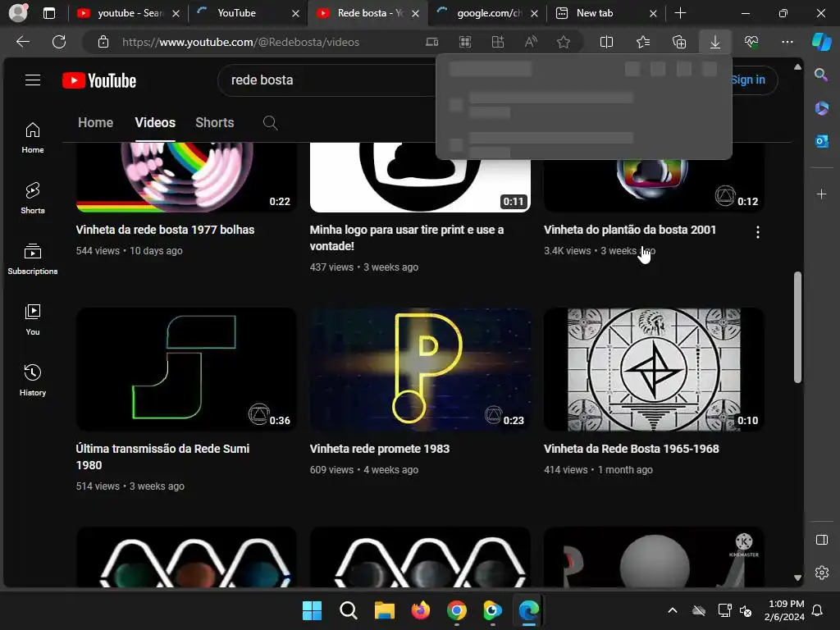Click the browser address bar URL

point(240,42)
